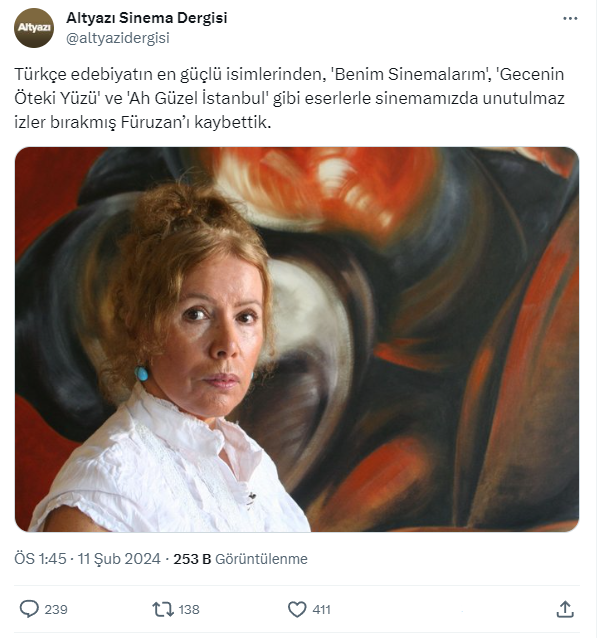Click 'Benim Sinemalarım' in the tweet text

coord(411,74)
